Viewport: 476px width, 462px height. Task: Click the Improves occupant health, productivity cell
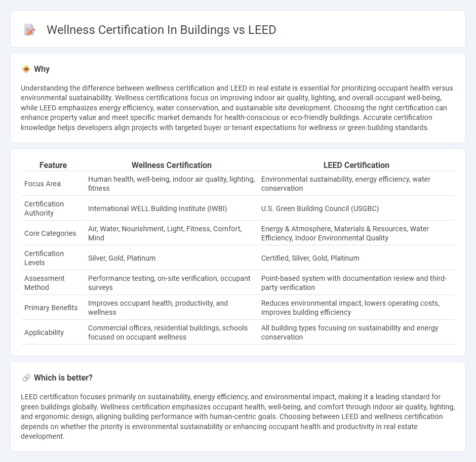[x=172, y=308]
